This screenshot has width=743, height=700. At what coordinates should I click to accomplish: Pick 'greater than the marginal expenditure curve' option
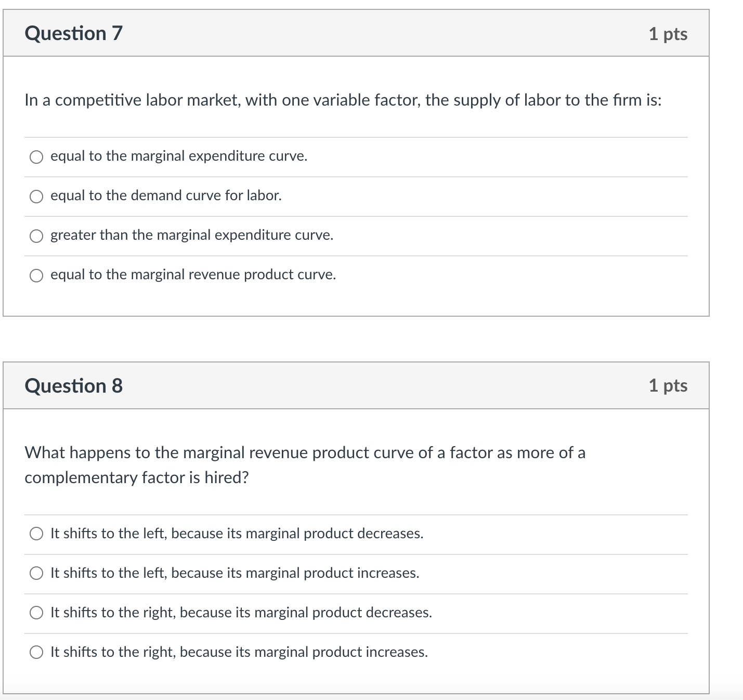point(36,236)
